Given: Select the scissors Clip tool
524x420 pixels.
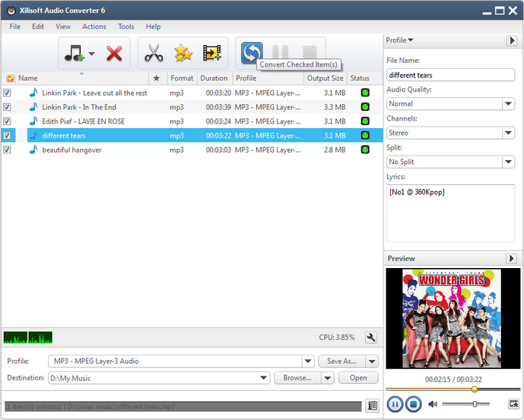Looking at the screenshot, I should [153, 53].
